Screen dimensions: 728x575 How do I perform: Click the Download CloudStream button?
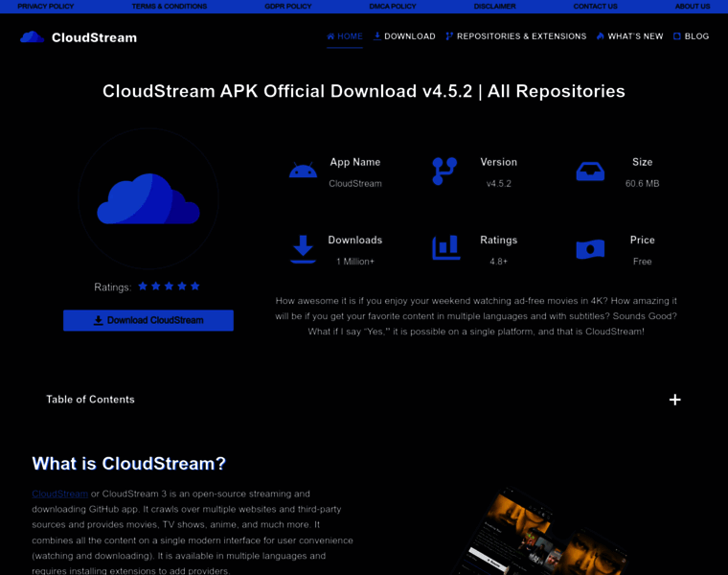[x=148, y=320]
